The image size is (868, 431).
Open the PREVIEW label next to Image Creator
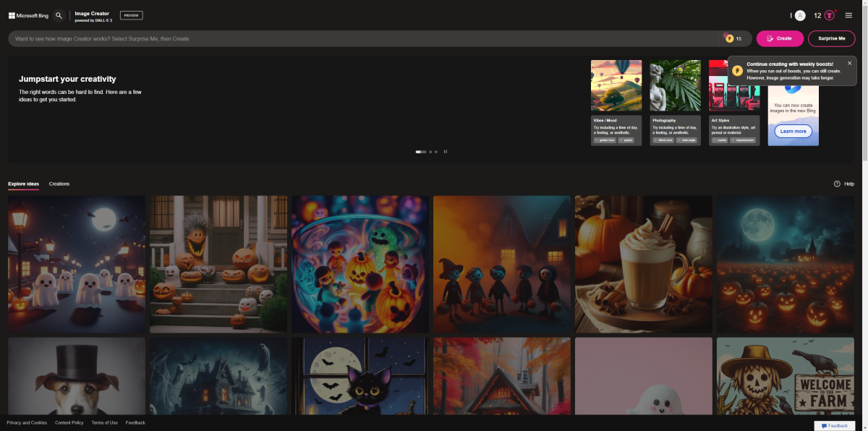(130, 14)
